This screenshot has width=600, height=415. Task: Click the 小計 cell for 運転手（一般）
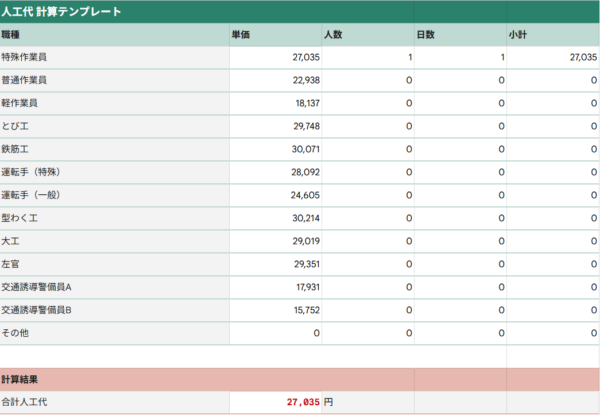pyautogui.click(x=552, y=194)
